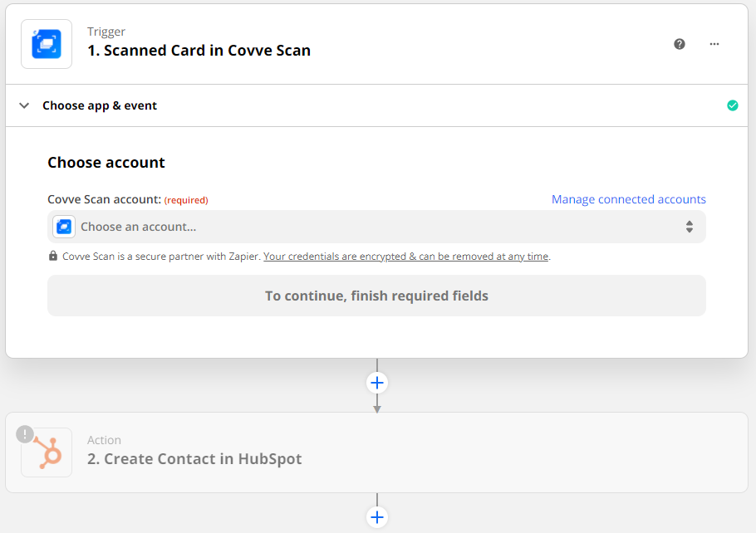The height and width of the screenshot is (533, 756).
Task: Add a step between trigger and action
Action: point(377,383)
